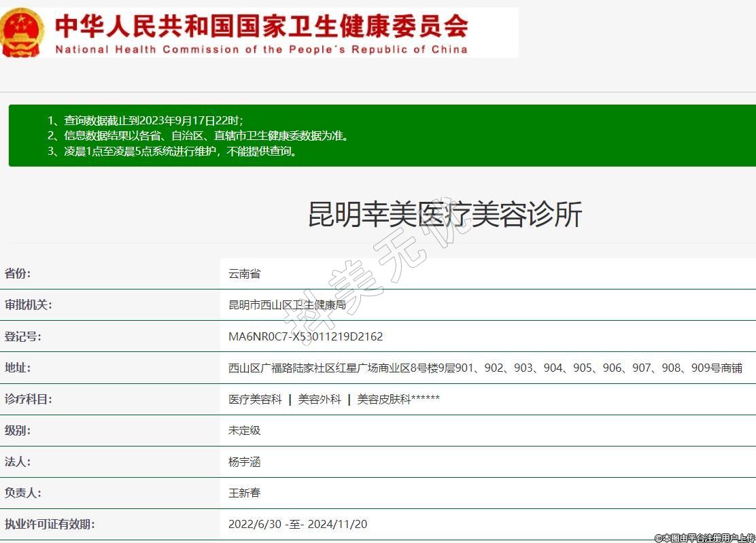Select the license validity period dates
The height and width of the screenshot is (543, 756).
click(298, 524)
